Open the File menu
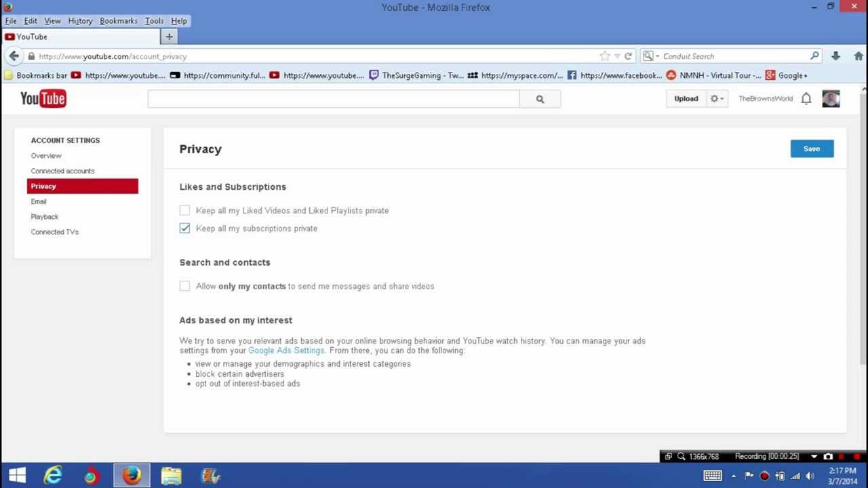Viewport: 868px width, 488px height. [11, 21]
